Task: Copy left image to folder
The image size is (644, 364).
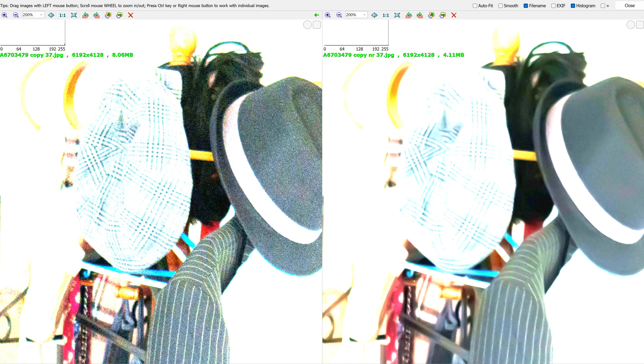Action: [108, 15]
